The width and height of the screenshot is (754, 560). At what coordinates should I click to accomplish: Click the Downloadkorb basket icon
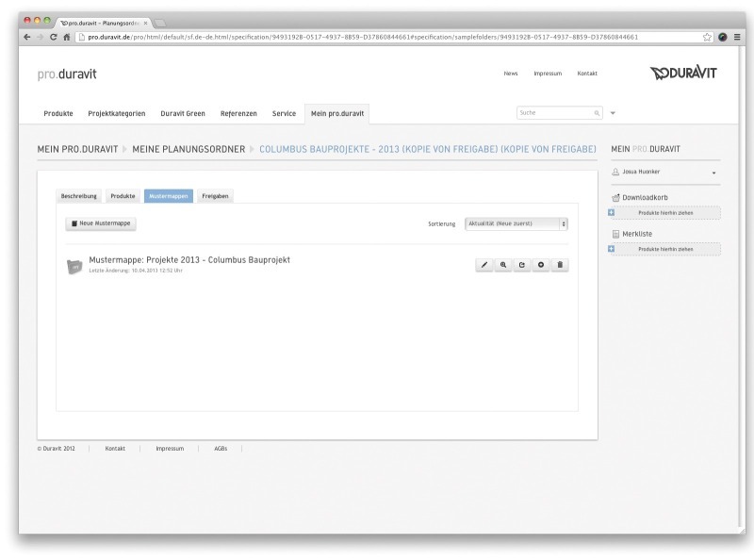(615, 197)
